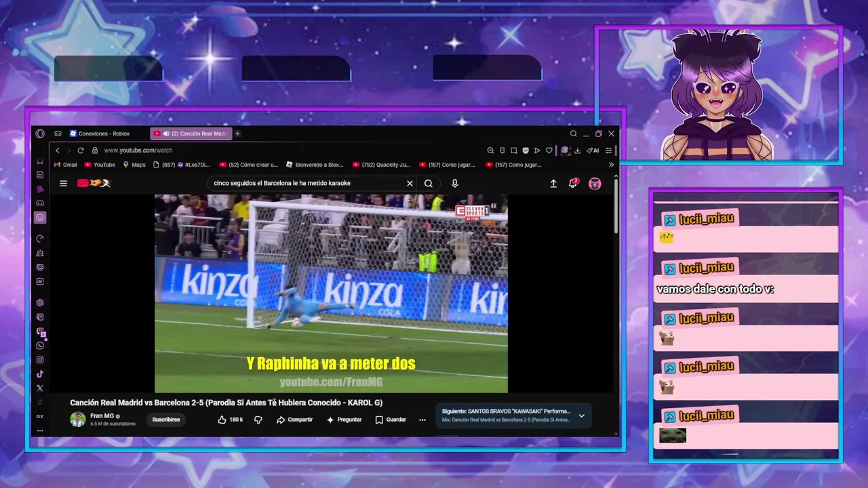This screenshot has width=868, height=488.
Task: Open more video actions ellipsis
Action: (x=422, y=420)
